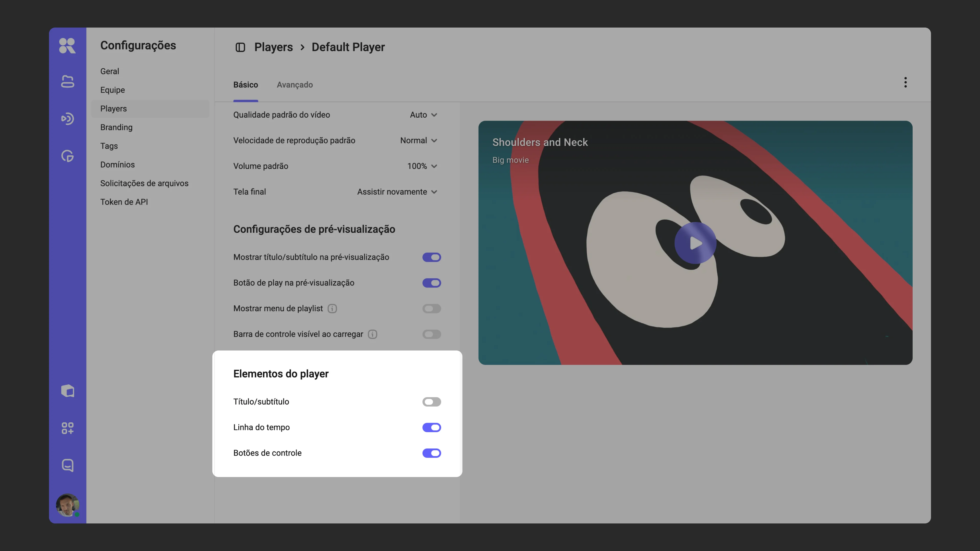Open the library folders icon in sidebar
This screenshot has width=980, height=551.
67,81
